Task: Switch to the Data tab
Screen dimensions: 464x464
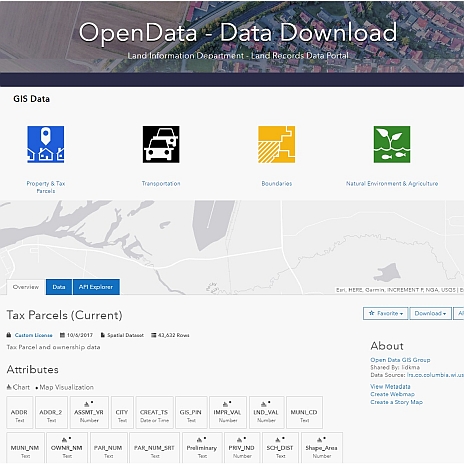Action: (x=59, y=287)
